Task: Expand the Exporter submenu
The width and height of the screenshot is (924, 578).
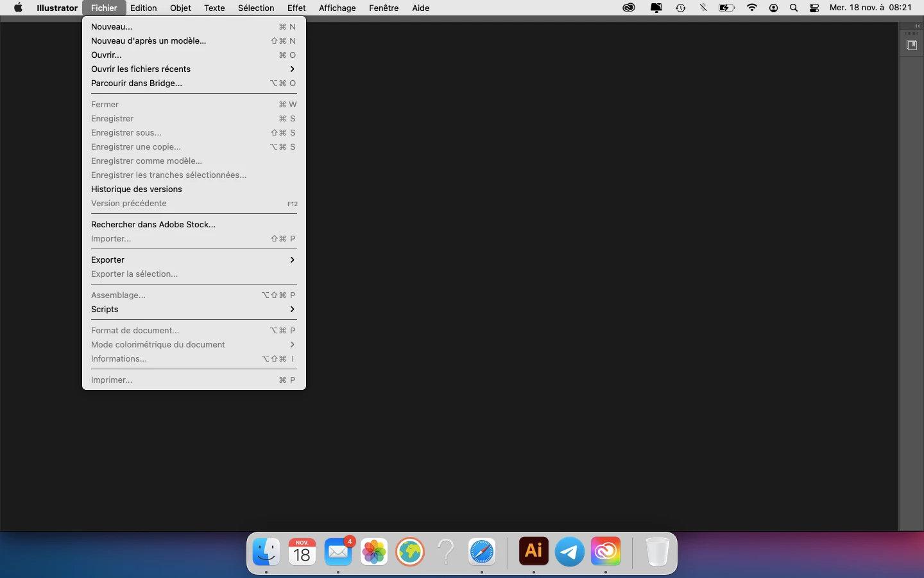Action: [x=194, y=259]
